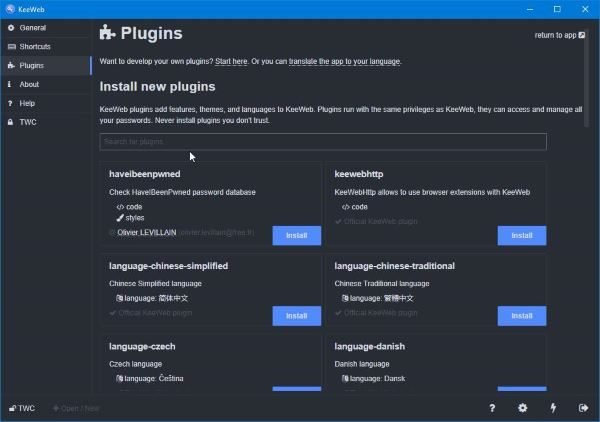Click the help question mark in footer
This screenshot has height=422, width=600.
pos(492,408)
